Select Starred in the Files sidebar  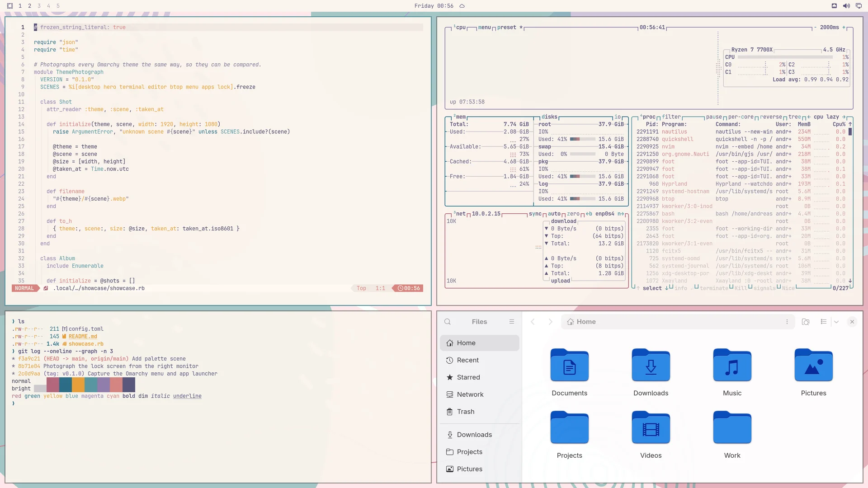click(480, 377)
